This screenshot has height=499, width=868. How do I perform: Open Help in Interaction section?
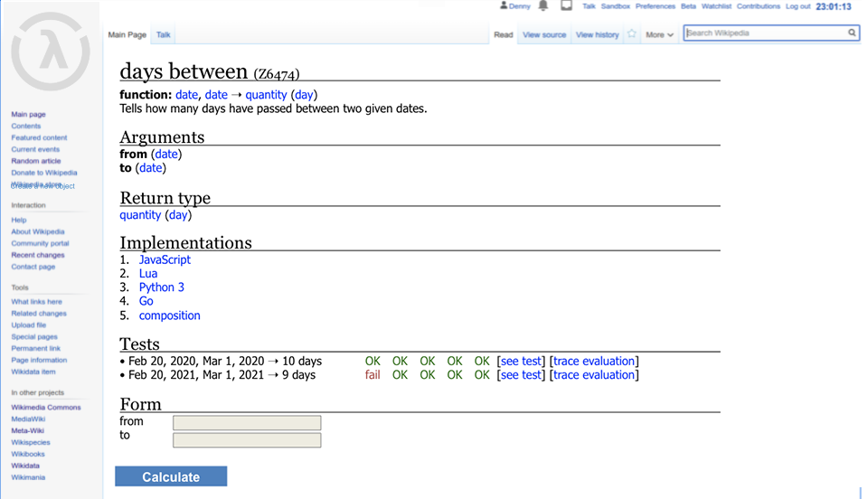[x=19, y=220]
